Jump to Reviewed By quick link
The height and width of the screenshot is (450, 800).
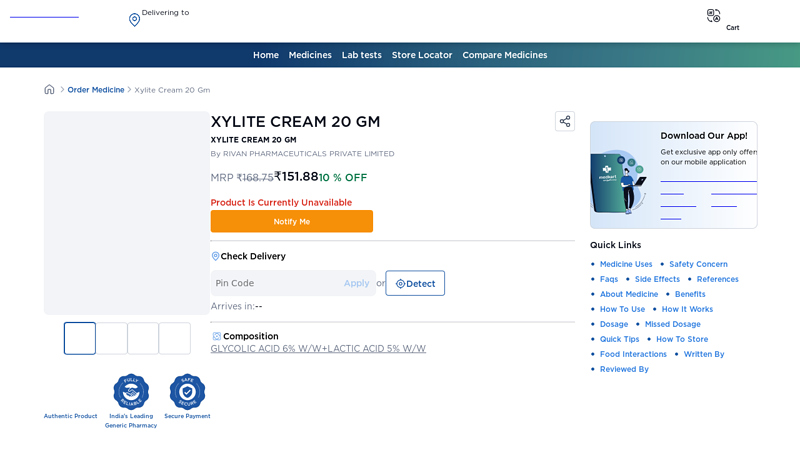tap(624, 369)
